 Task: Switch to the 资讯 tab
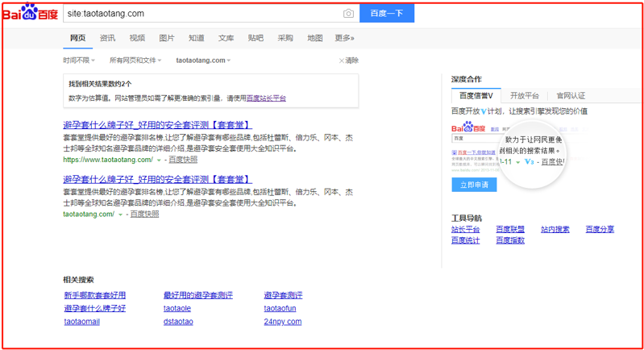[x=108, y=38]
